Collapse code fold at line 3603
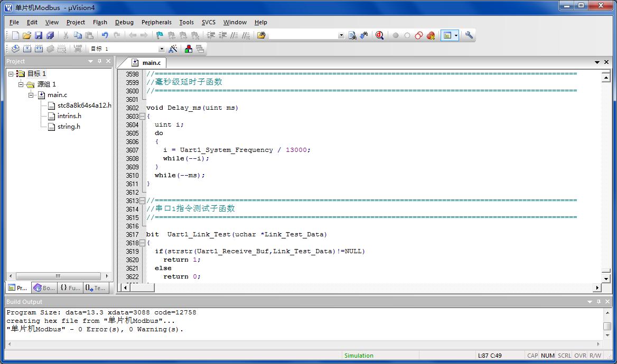This screenshot has height=364, width=617. (143, 117)
